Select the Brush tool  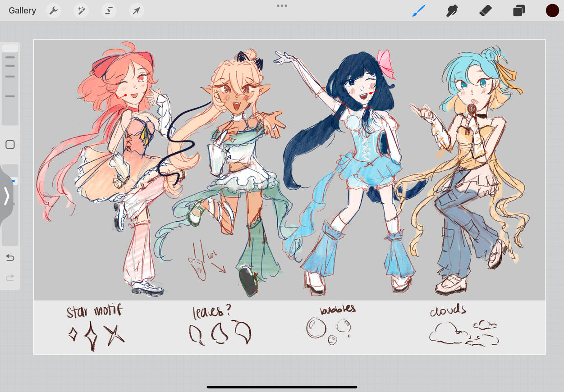point(419,10)
